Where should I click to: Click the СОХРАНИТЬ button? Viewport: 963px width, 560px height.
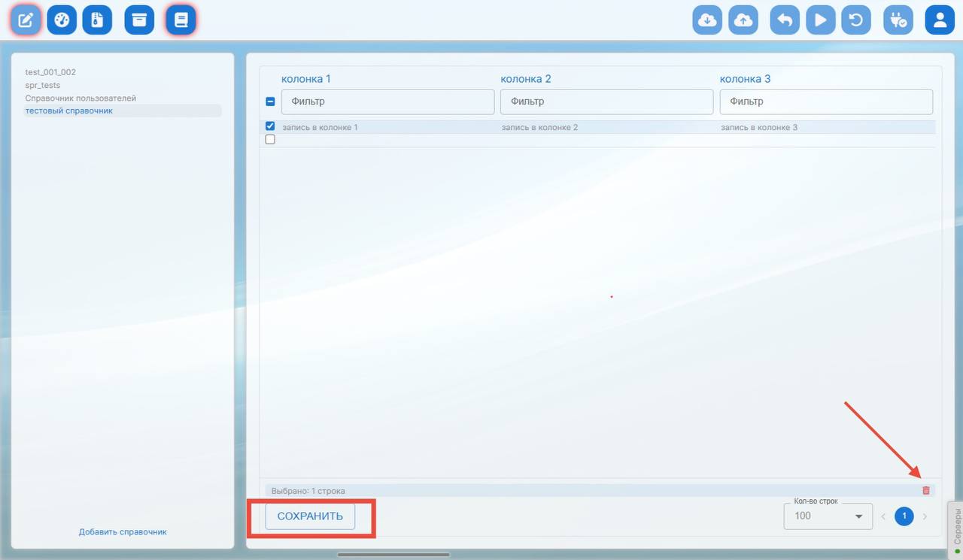(310, 516)
